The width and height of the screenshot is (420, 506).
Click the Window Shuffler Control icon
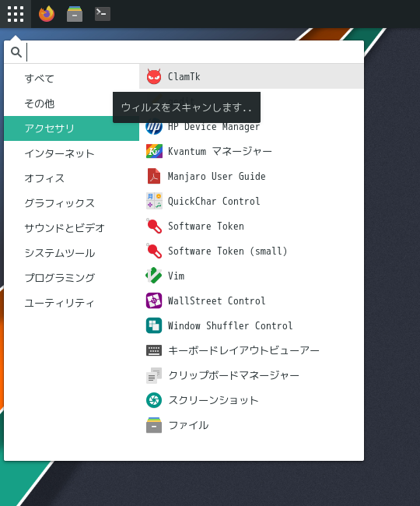154,325
